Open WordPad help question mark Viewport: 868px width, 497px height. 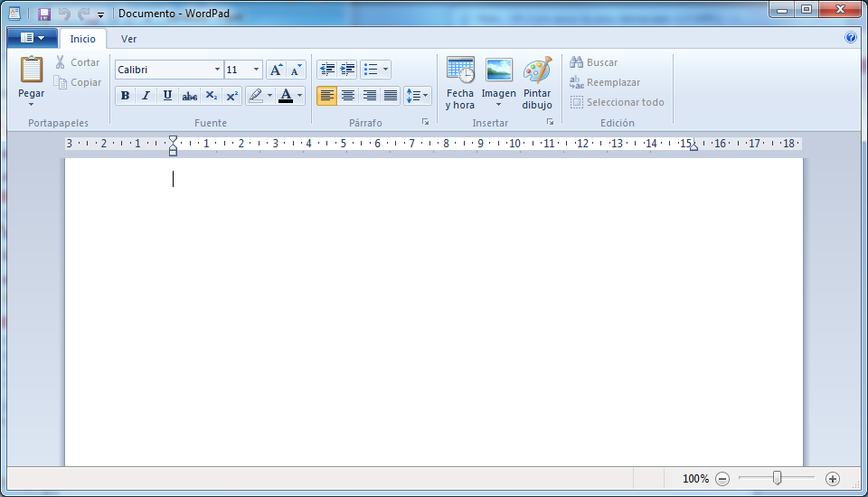click(x=850, y=38)
